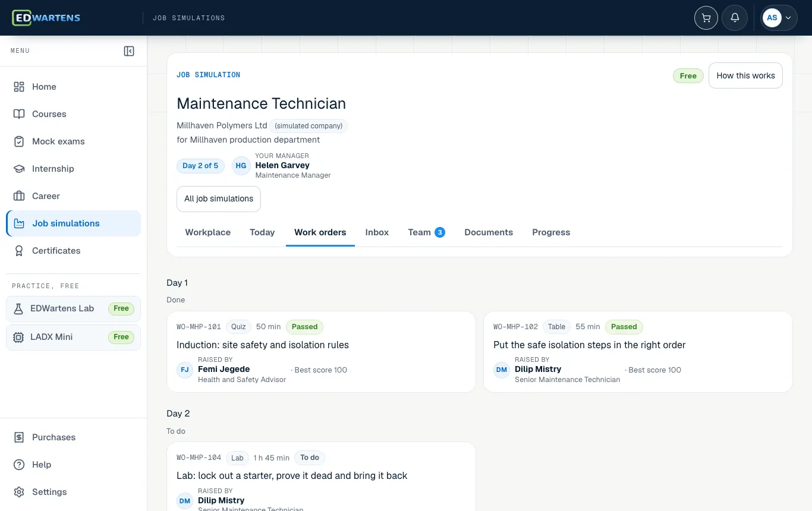Click the Purchases dollar icon
The image size is (812, 511).
point(19,437)
